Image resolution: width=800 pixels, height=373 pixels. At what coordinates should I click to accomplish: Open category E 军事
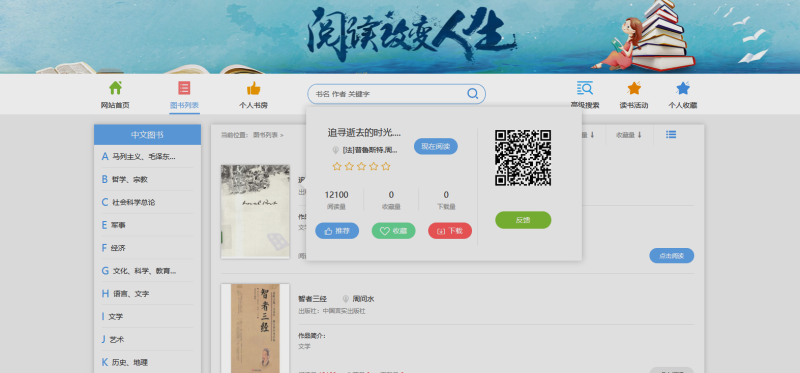(147, 225)
